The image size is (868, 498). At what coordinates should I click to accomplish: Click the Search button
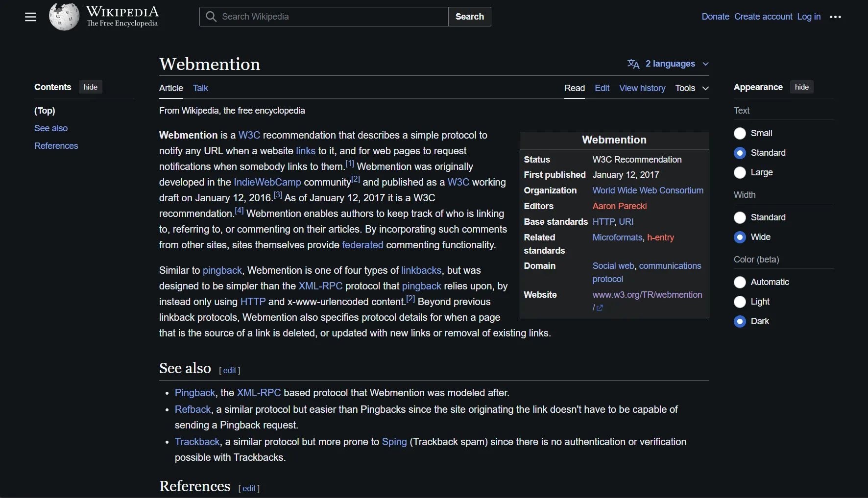[x=469, y=16]
